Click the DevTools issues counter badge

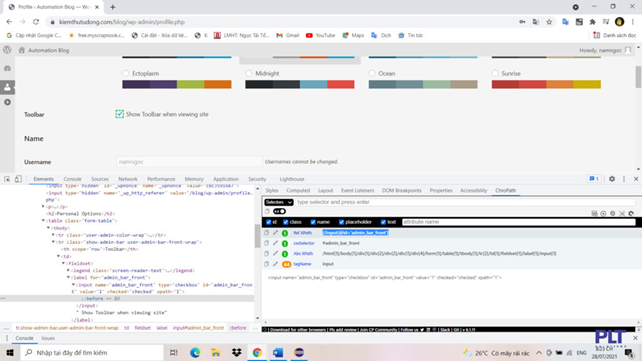(594, 179)
